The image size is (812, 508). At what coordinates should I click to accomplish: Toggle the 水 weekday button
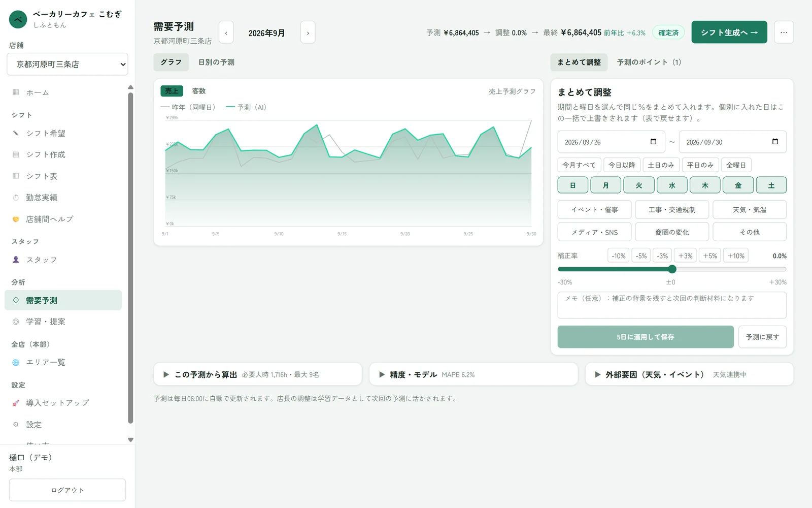[672, 185]
